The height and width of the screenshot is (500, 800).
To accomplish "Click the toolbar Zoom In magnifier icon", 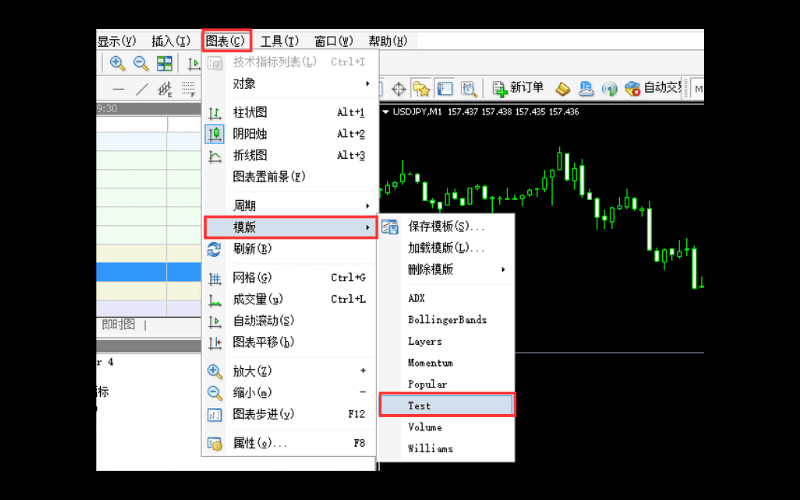I will pos(117,63).
